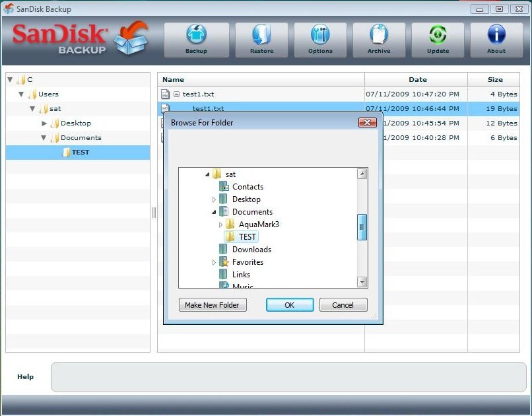Expand the Favorites folder in dialog
532x416 pixels.
[214, 262]
